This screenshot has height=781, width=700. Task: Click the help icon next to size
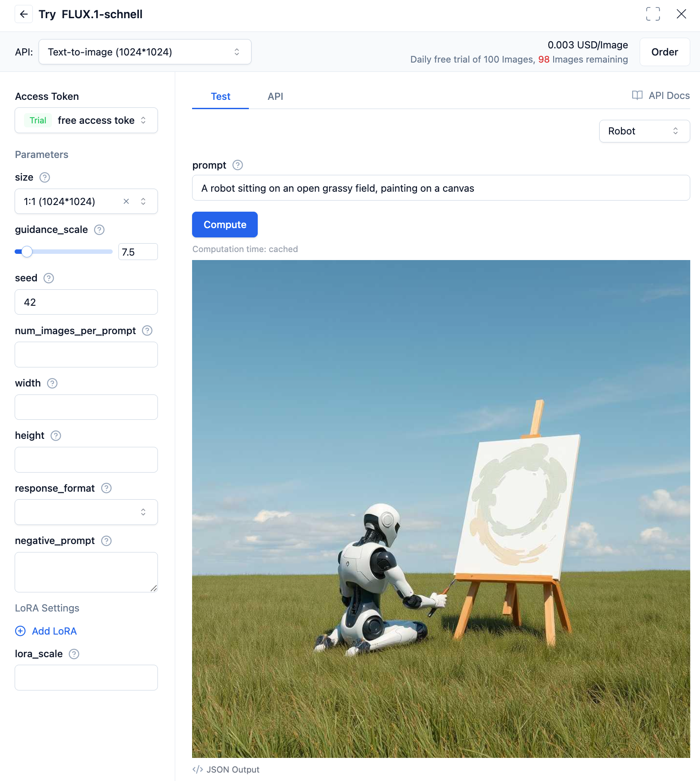pos(45,177)
